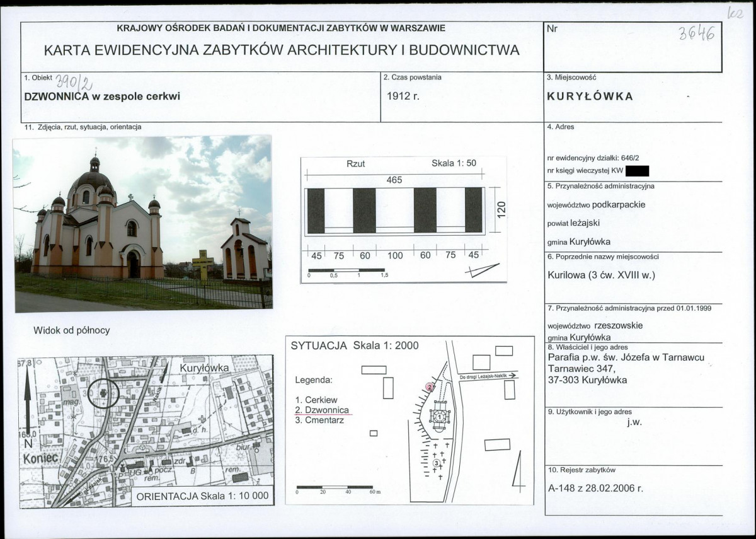Select legend entry 1. Cerkiew

[316, 400]
